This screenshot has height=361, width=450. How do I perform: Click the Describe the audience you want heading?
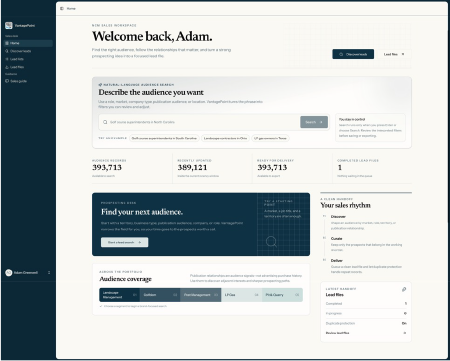pyautogui.click(x=151, y=92)
